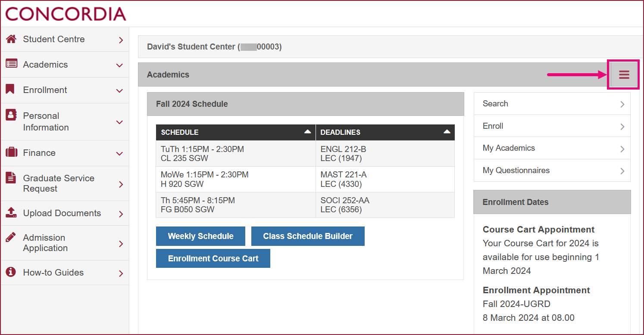
Task: Open Upload Documents sidebar item
Action: tap(65, 213)
